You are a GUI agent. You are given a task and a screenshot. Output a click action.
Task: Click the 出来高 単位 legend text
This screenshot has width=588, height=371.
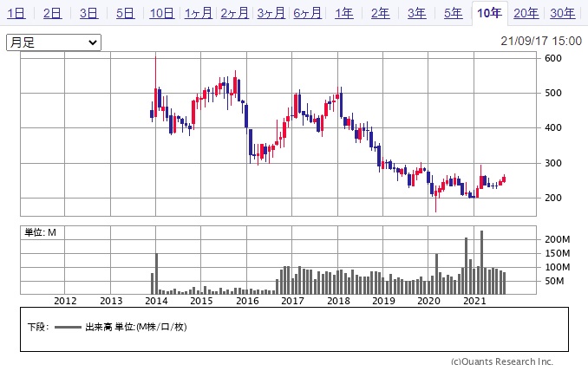point(136,327)
